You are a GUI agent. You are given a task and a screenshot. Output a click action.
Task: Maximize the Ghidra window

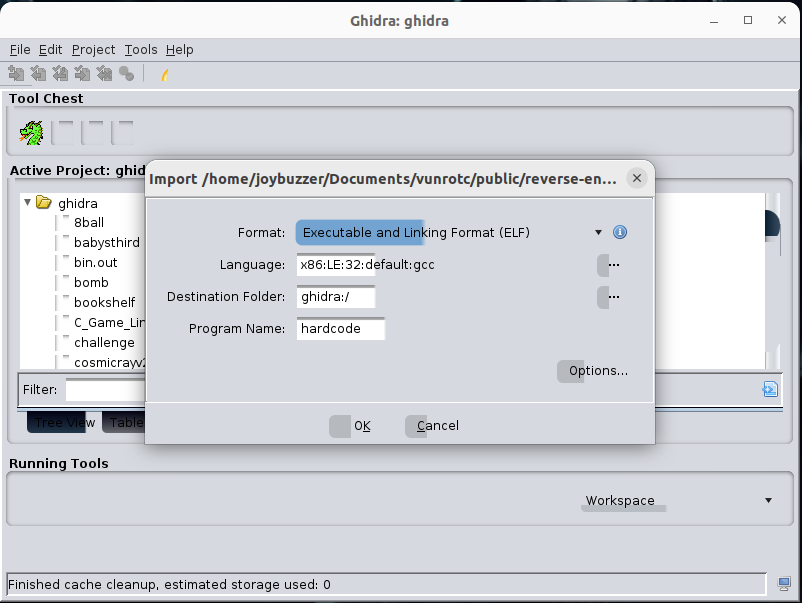coord(748,20)
